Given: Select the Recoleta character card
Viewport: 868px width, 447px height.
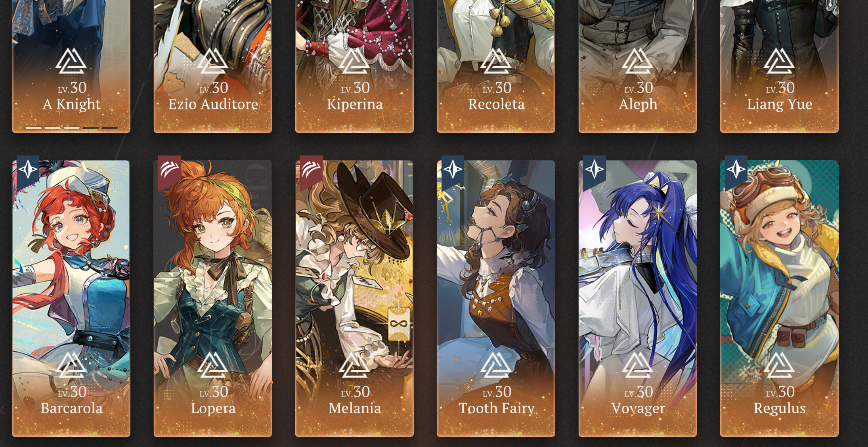Looking at the screenshot, I should pyautogui.click(x=496, y=66).
